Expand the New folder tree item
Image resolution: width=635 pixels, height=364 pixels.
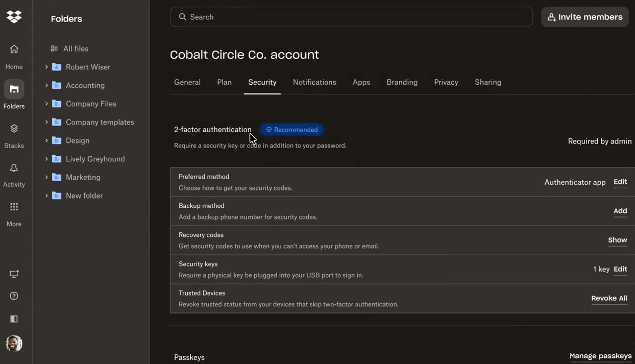[x=46, y=196]
